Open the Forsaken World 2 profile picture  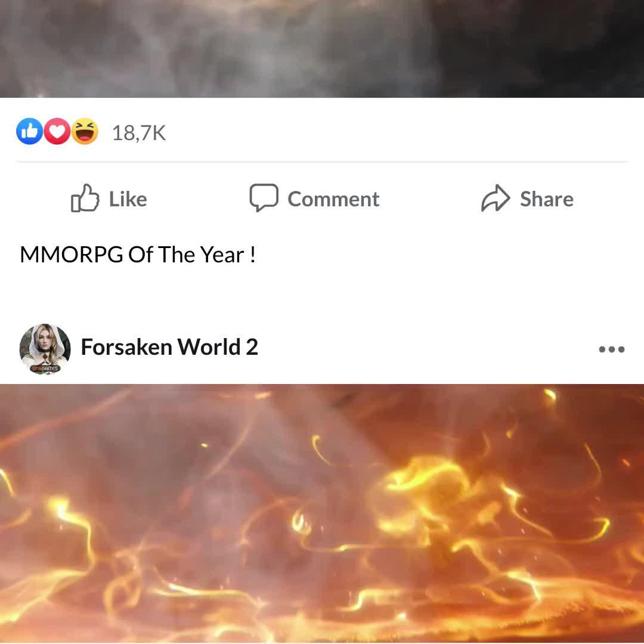[x=45, y=349]
